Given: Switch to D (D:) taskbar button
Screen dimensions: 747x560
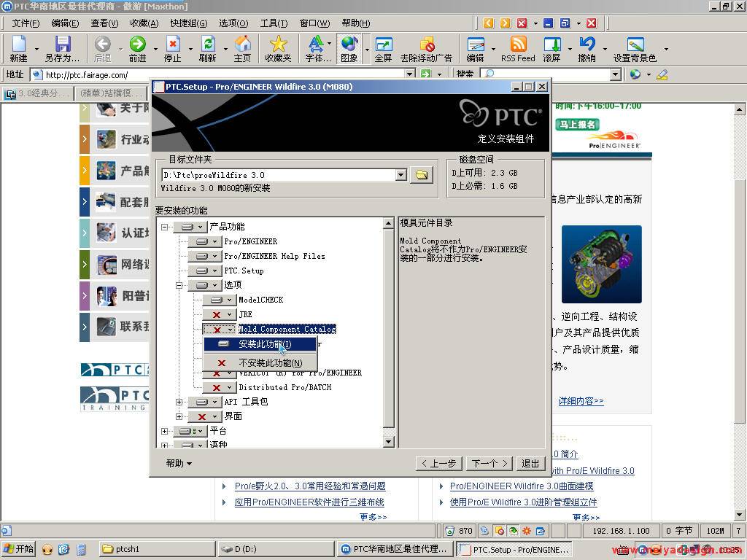Looking at the screenshot, I should 276,549.
